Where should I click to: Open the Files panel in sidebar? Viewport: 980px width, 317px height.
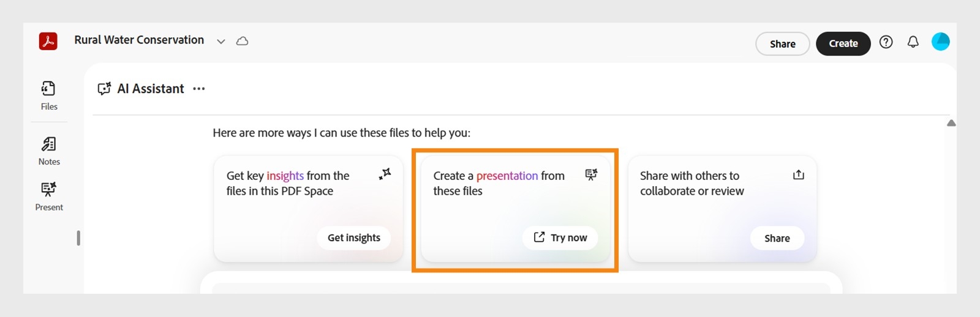49,95
